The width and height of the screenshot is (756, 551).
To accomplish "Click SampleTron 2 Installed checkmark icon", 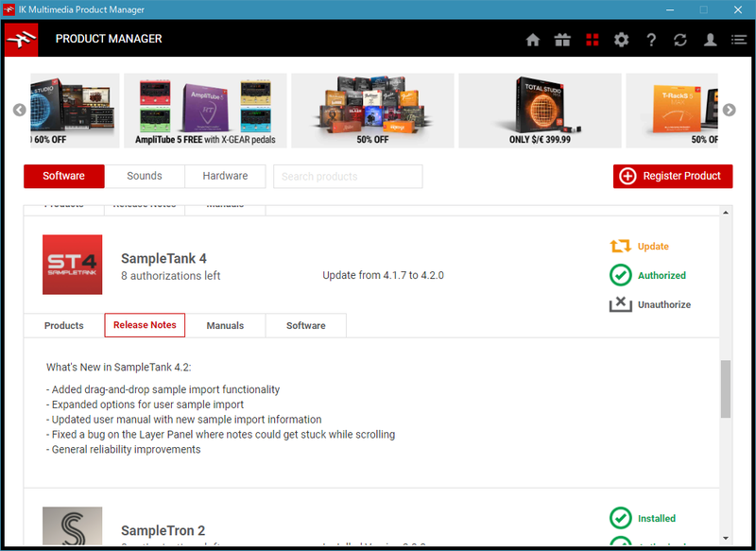I will point(621,518).
